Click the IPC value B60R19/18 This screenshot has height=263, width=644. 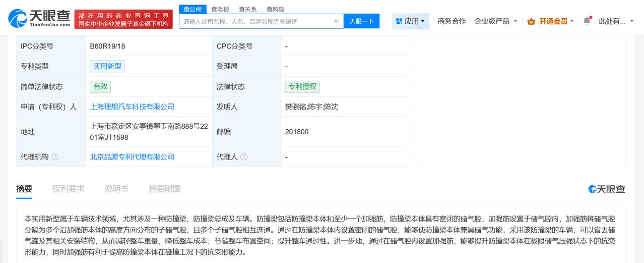[107, 46]
